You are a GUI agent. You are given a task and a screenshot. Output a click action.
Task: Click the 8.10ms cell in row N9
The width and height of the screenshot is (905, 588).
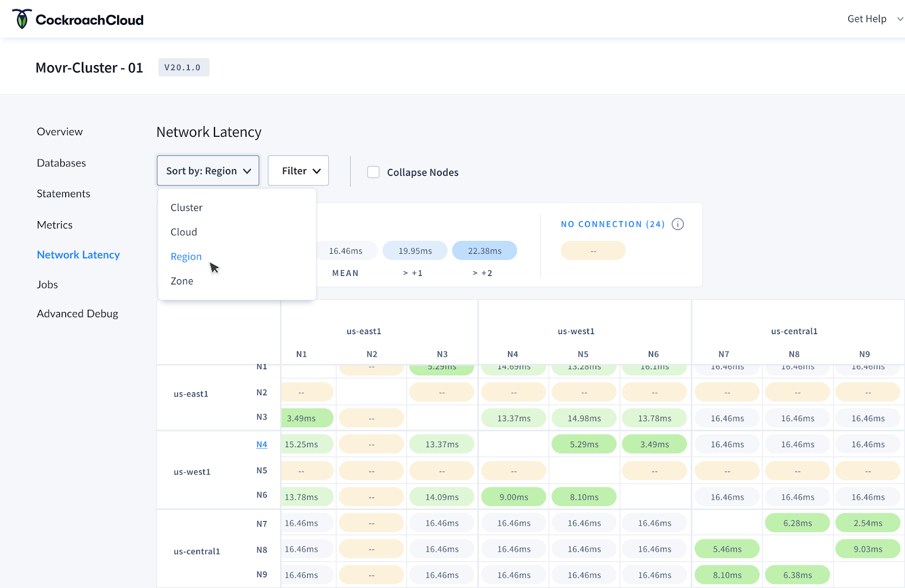point(727,575)
